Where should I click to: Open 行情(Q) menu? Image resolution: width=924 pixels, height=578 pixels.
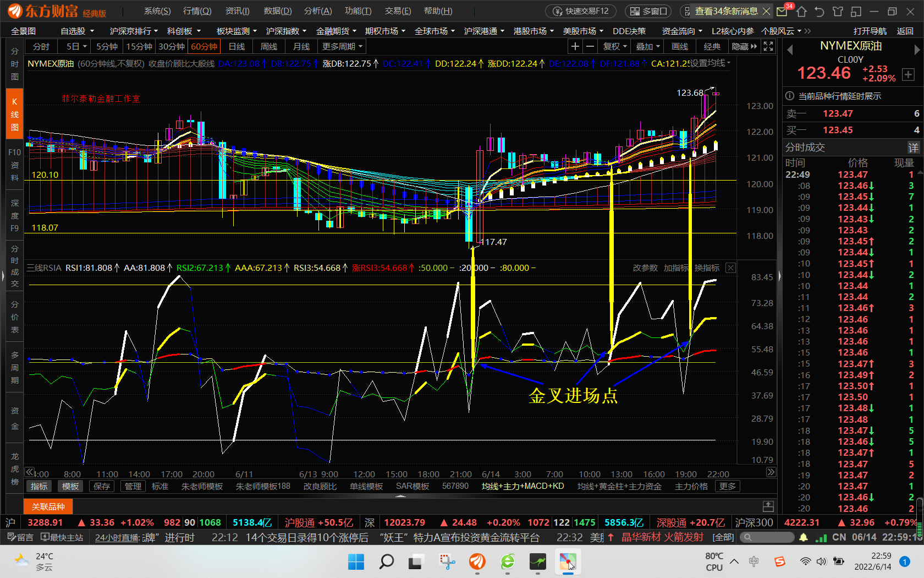(x=197, y=11)
